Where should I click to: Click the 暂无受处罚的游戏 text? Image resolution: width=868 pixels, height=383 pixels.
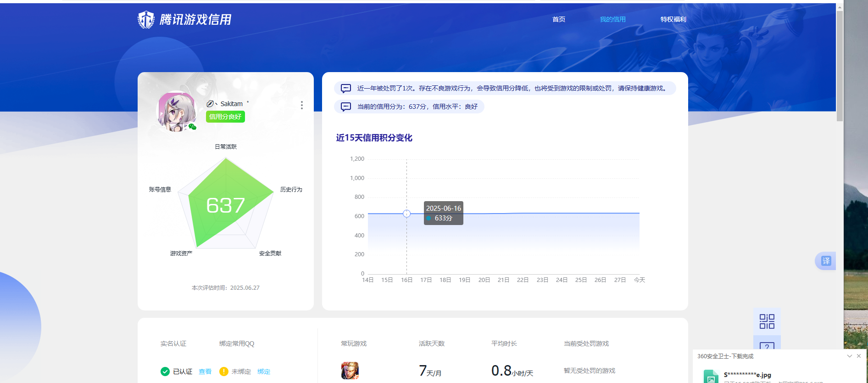pyautogui.click(x=590, y=371)
